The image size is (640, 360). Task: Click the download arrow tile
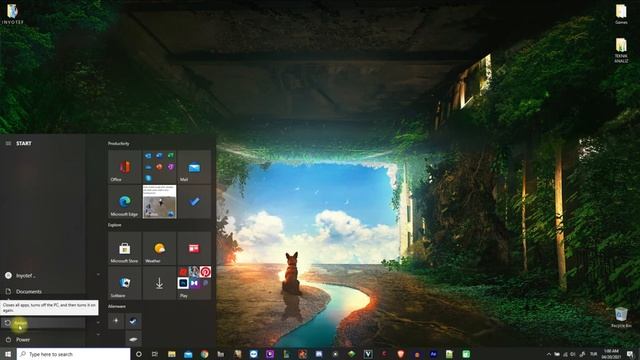159,283
